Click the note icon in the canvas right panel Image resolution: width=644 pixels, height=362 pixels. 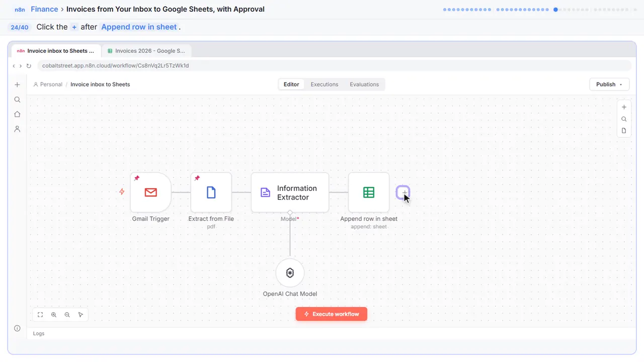point(624,131)
